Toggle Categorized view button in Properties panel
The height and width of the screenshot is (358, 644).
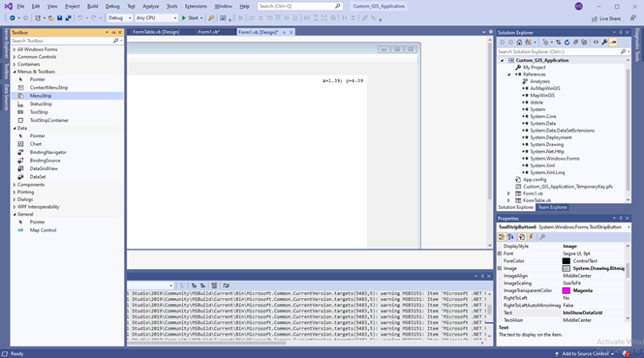click(502, 237)
